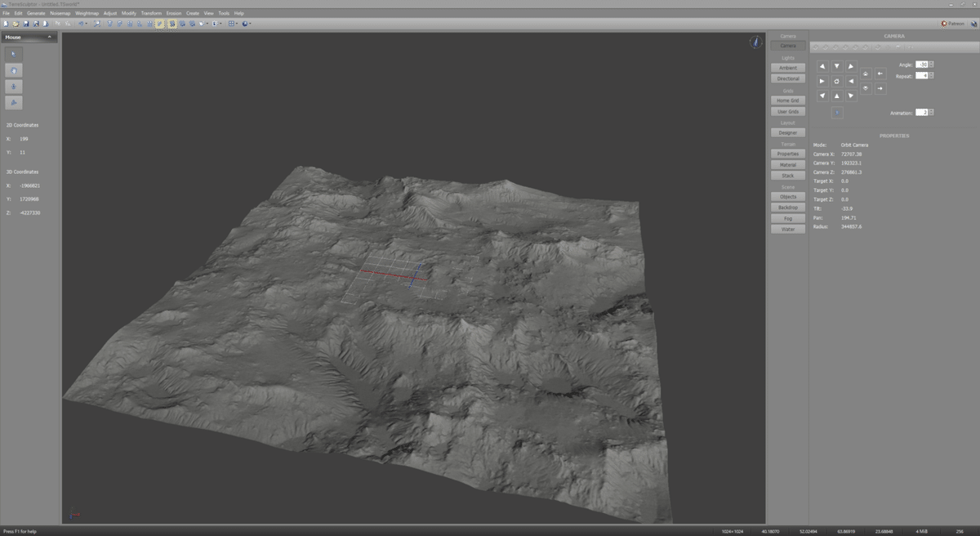Click the Angle value input field
Screen dimensions: 980x536
(x=921, y=65)
